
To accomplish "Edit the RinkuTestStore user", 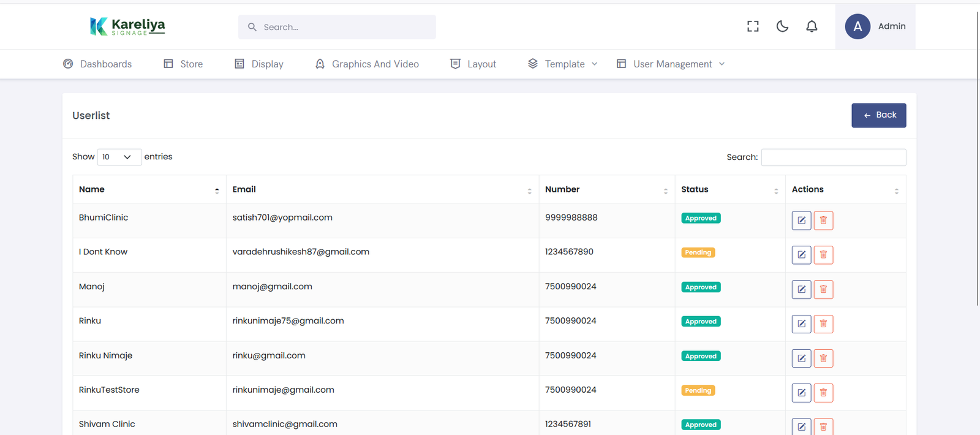I will point(802,393).
